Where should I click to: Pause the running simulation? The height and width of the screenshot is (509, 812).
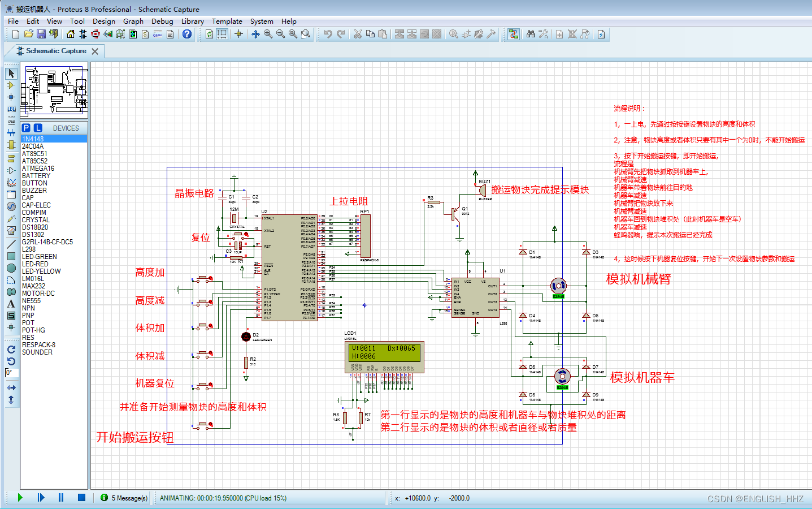click(61, 498)
